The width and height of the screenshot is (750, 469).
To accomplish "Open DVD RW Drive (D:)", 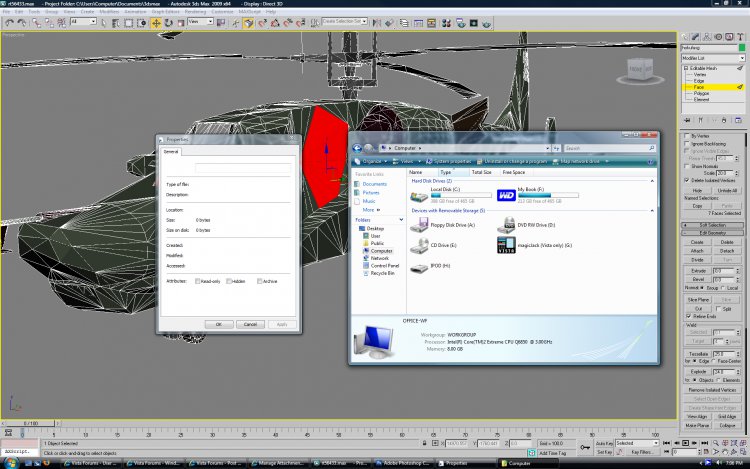I will (x=507, y=226).
